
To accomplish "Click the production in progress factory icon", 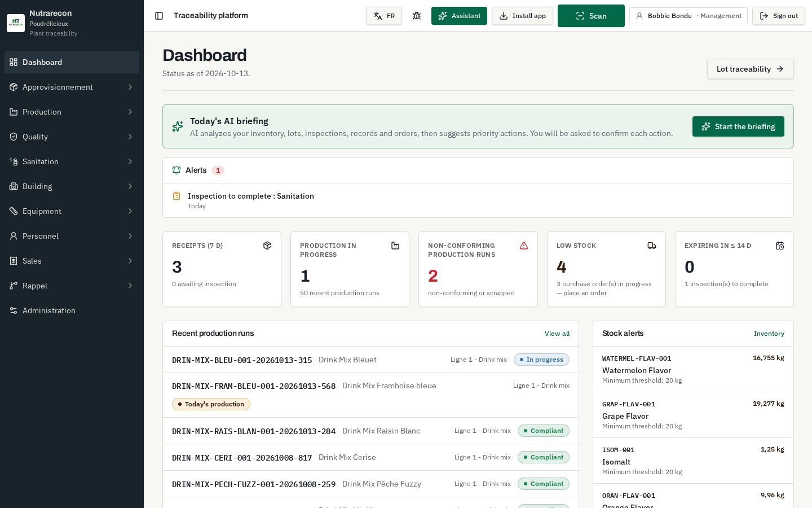I will click(x=395, y=246).
